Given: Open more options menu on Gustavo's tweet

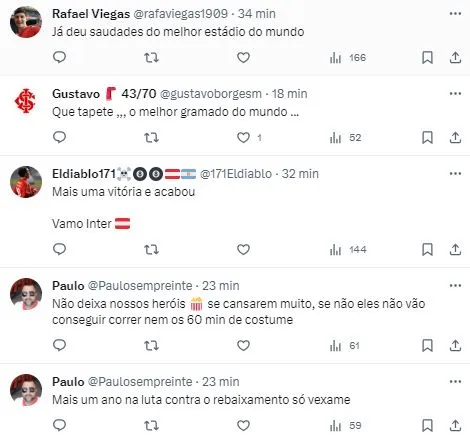Looking at the screenshot, I should 455,94.
